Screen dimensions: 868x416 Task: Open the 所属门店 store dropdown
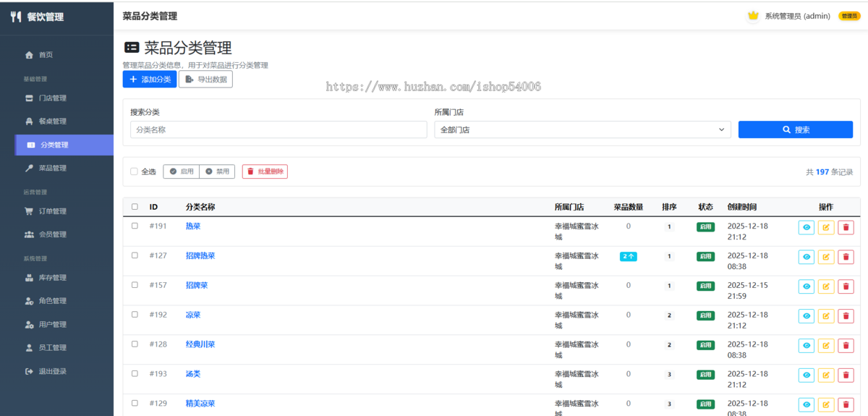click(582, 130)
